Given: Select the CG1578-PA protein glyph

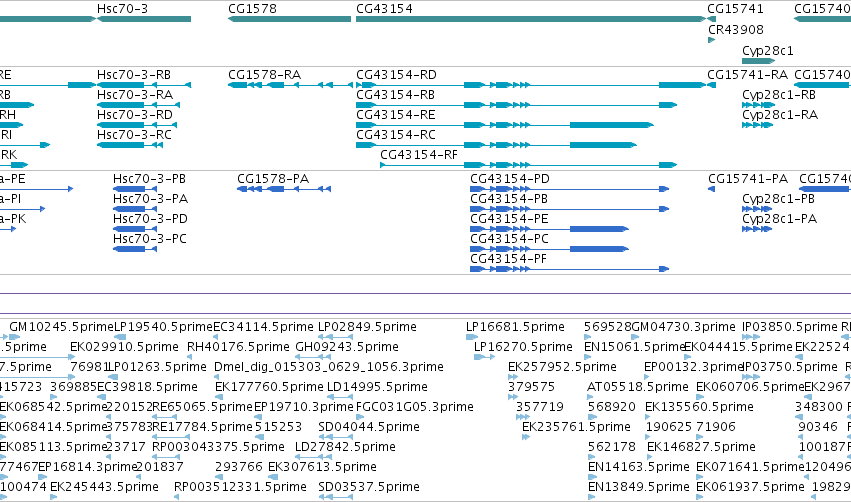Looking at the screenshot, I should click(x=284, y=189).
